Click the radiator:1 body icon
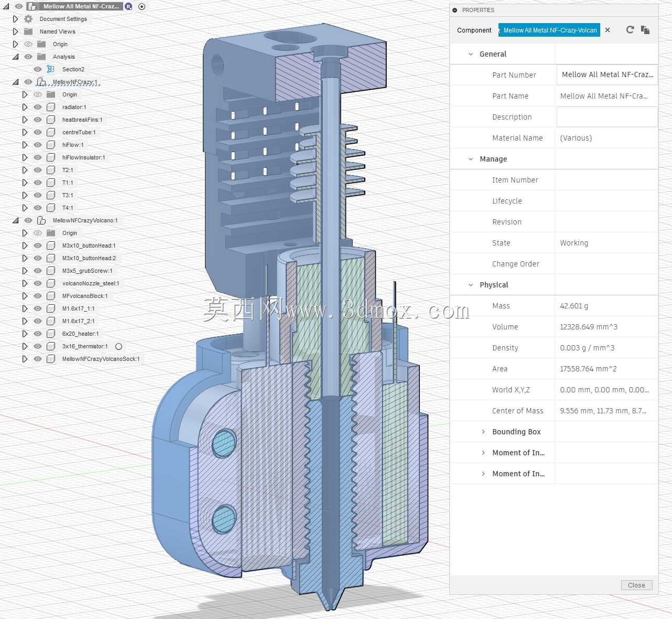 (51, 107)
